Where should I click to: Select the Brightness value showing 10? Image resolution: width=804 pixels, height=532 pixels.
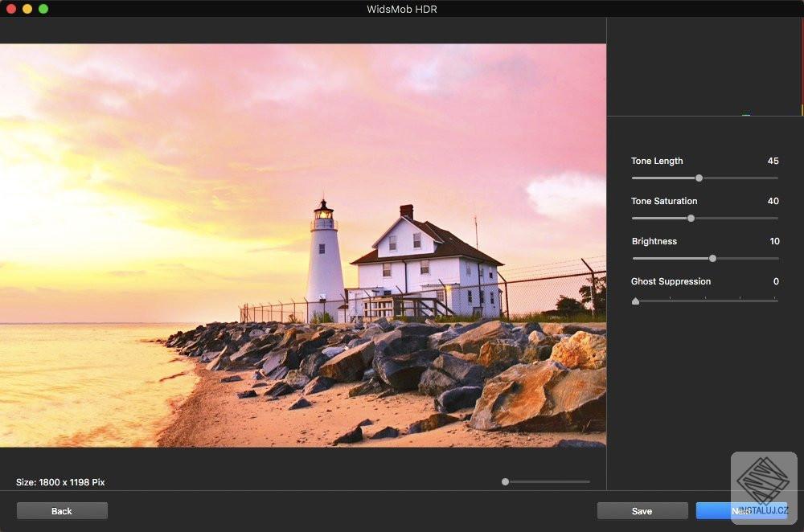coord(774,241)
